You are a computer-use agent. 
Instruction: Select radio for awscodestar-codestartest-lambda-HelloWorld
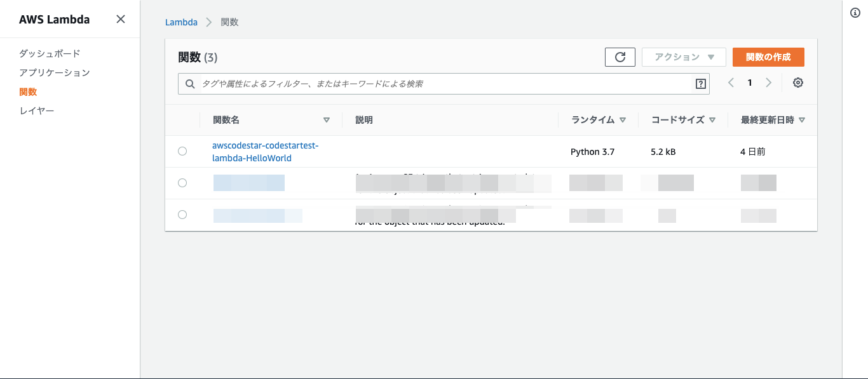[182, 151]
